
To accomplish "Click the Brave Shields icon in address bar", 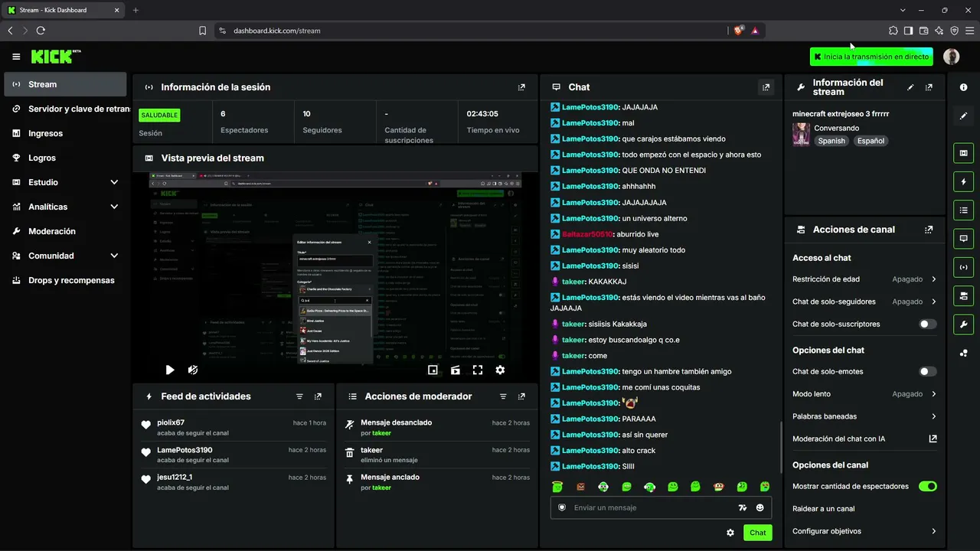I will (x=738, y=31).
